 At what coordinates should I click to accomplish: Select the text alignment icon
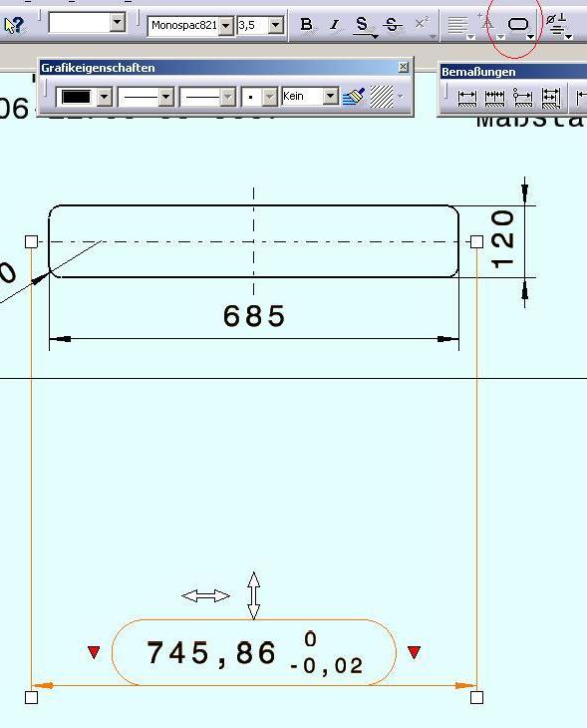point(458,26)
